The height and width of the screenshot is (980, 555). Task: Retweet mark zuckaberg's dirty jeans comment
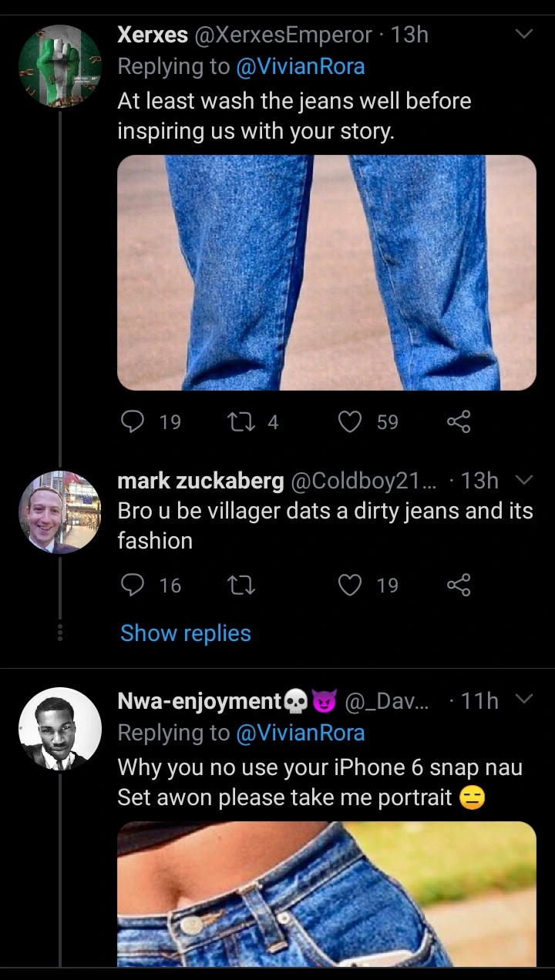tap(240, 586)
